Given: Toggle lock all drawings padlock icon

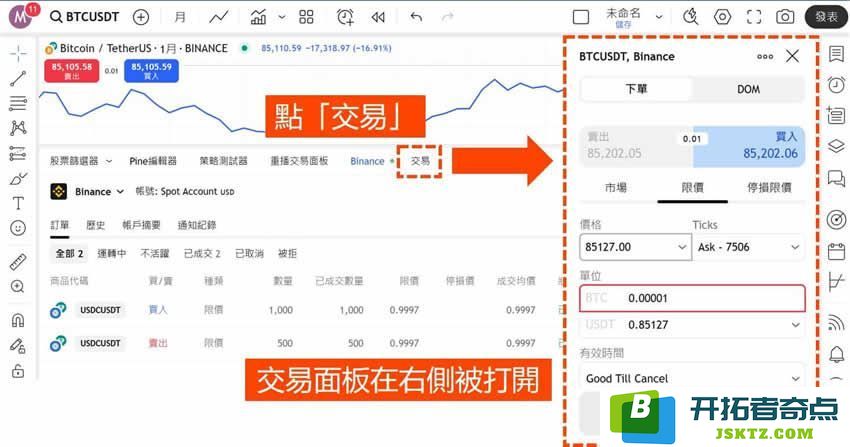Looking at the screenshot, I should pos(18,371).
